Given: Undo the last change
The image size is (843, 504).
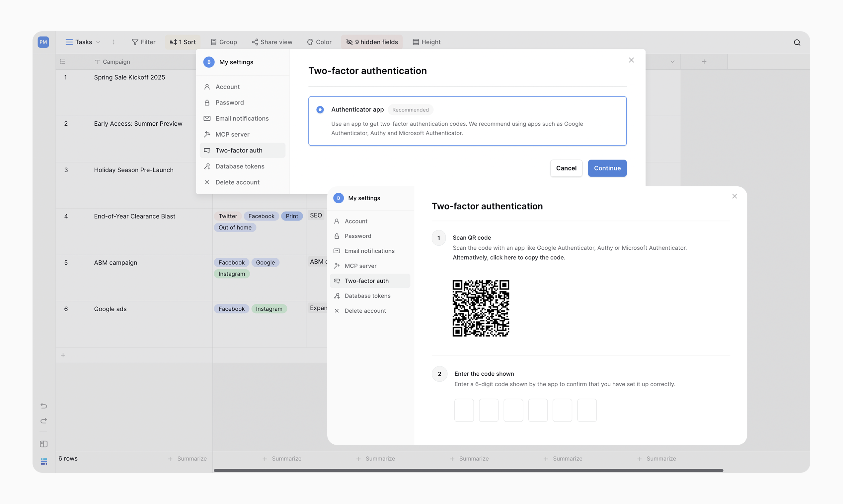Looking at the screenshot, I should pos(43,406).
